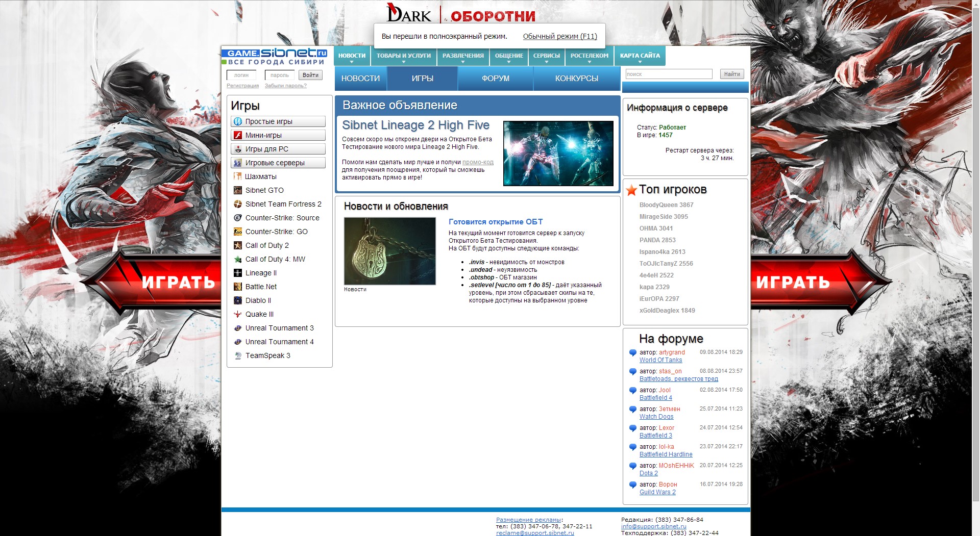Click the Шахматы chess icon
980x536 pixels.
pyautogui.click(x=237, y=176)
